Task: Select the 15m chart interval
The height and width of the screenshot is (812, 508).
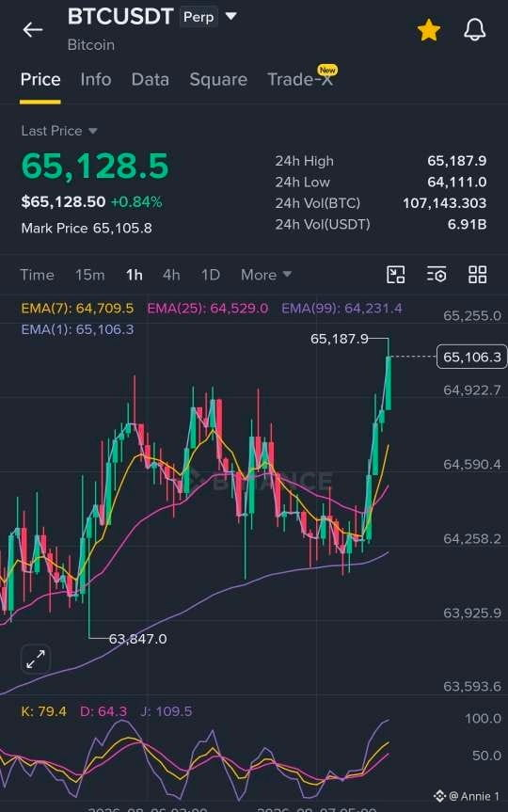Action: pyautogui.click(x=89, y=275)
